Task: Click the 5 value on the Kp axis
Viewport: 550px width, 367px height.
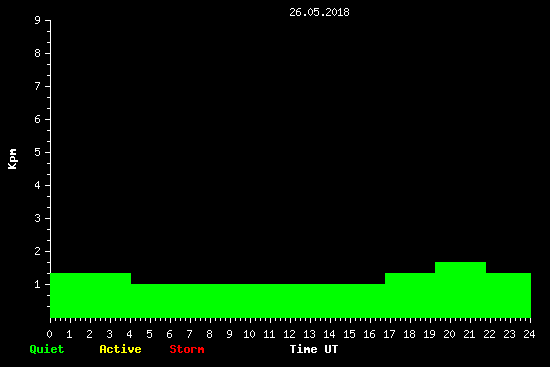Action: [38, 152]
